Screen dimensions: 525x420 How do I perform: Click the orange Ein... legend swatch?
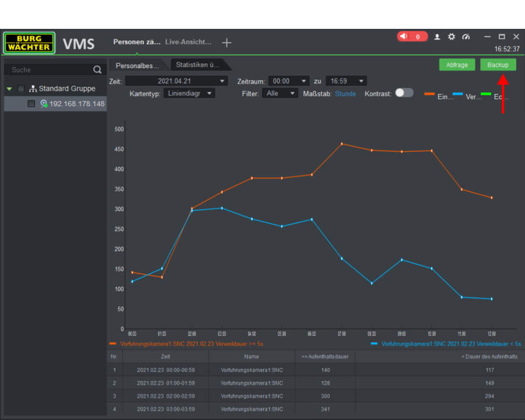(429, 93)
